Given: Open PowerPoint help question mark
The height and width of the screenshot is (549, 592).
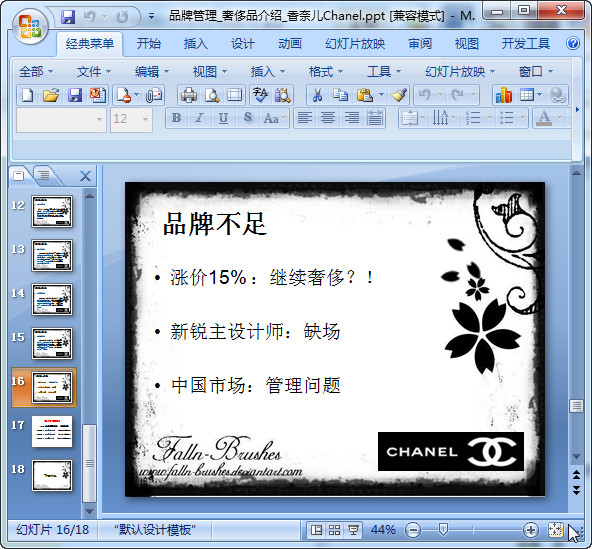Looking at the screenshot, I should point(573,43).
